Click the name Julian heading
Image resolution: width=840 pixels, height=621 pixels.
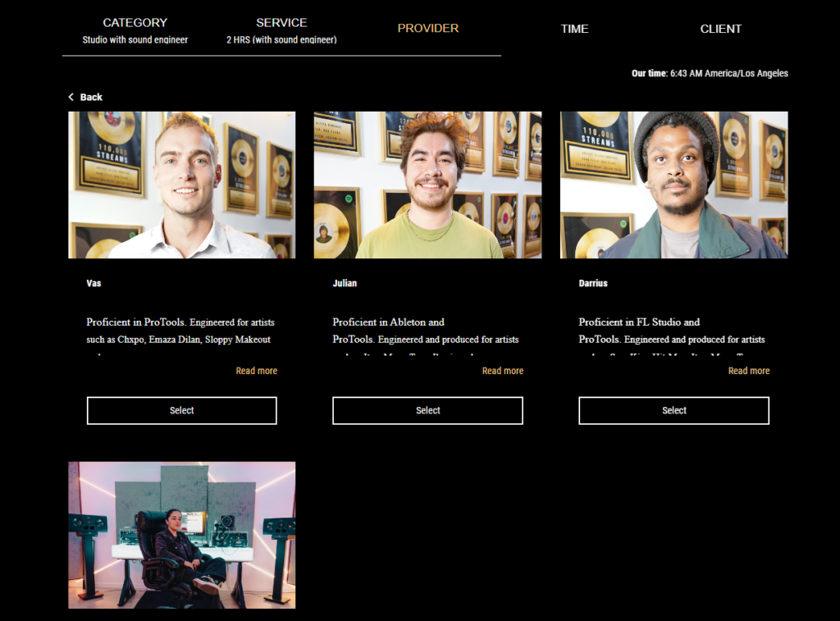[x=345, y=283]
